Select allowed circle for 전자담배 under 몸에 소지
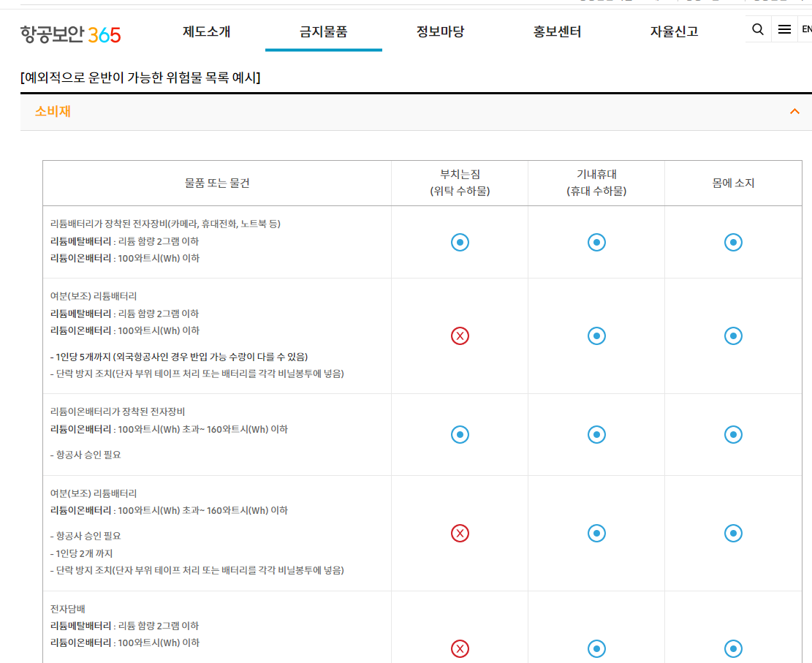812x663 pixels. (x=733, y=648)
